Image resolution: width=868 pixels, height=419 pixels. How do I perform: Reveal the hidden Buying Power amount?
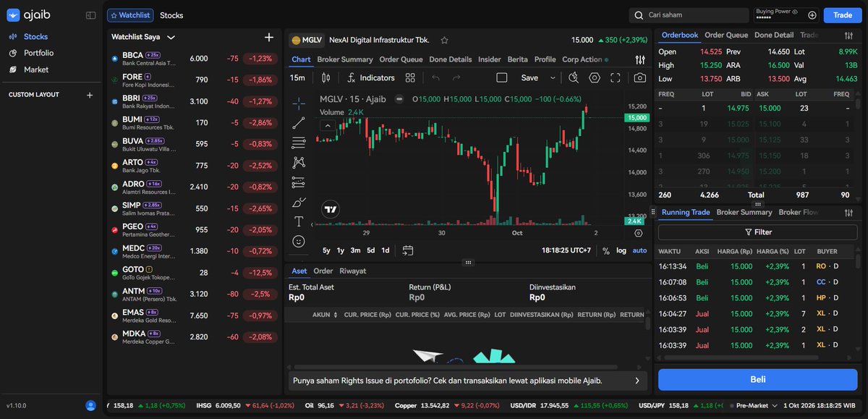point(795,12)
